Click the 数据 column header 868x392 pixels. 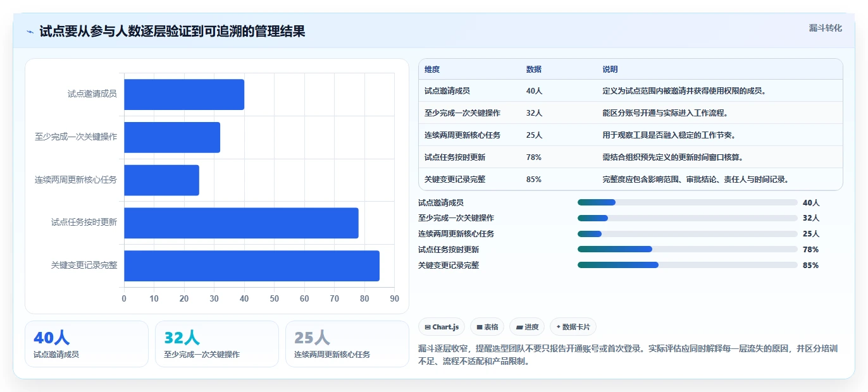[534, 70]
